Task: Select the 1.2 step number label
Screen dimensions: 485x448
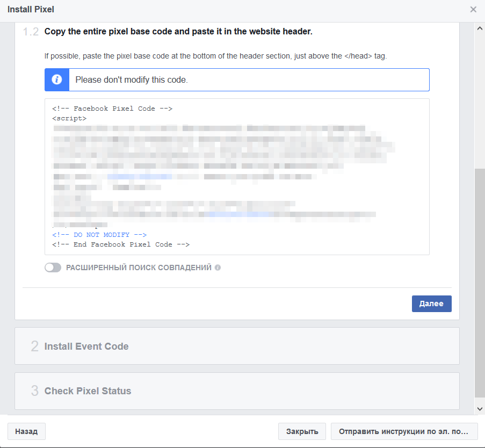Action: pyautogui.click(x=31, y=32)
